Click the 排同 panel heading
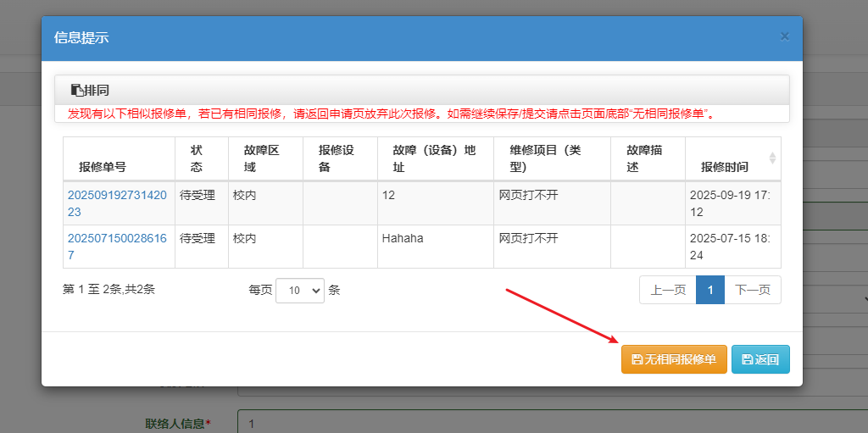This screenshot has width=868, height=433. pos(422,91)
